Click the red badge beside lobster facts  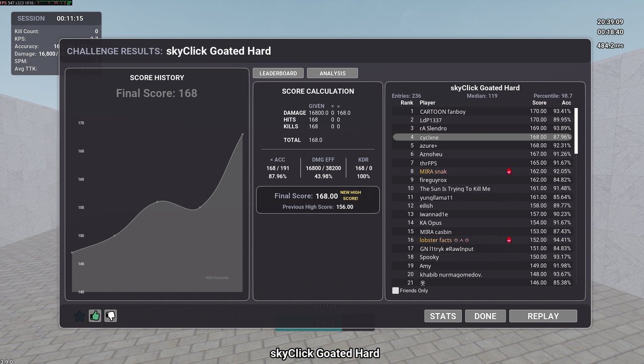pos(509,240)
